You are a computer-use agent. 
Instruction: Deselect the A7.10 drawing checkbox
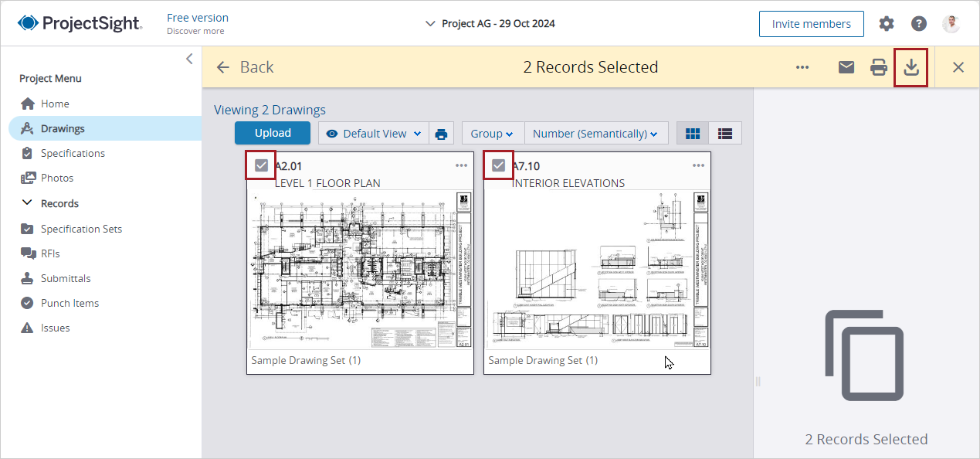coord(498,165)
